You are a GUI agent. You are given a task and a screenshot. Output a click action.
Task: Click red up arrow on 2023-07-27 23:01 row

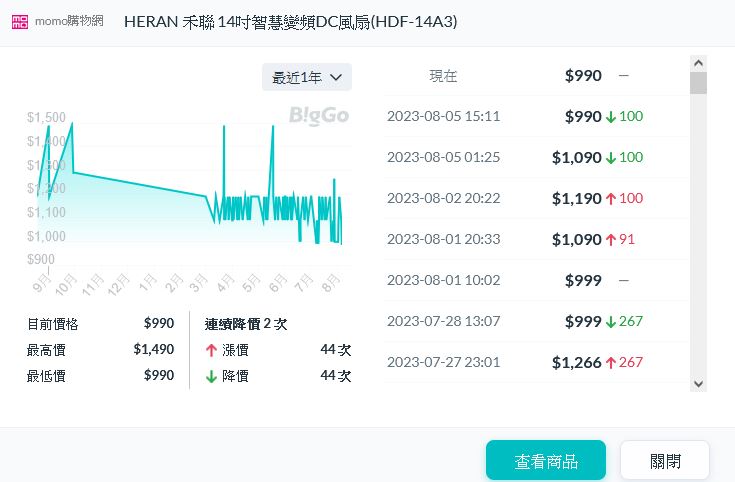coord(611,363)
